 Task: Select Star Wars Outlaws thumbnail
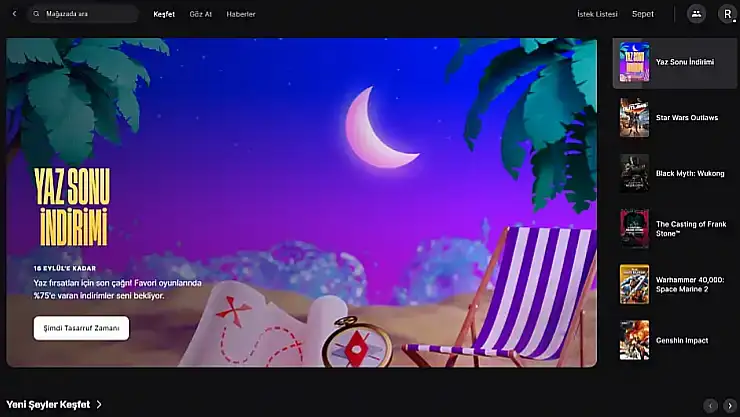(634, 117)
